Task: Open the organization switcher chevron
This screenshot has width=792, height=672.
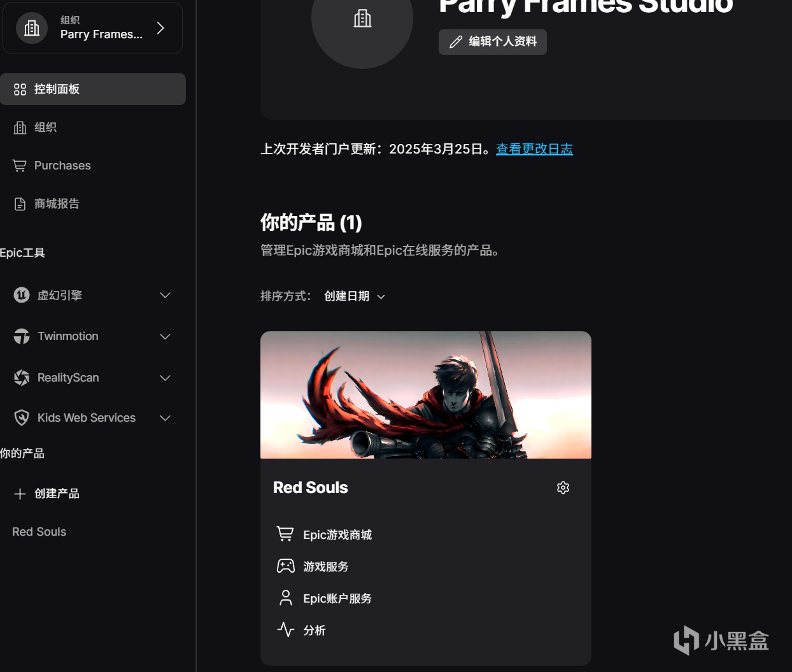Action: (x=160, y=28)
